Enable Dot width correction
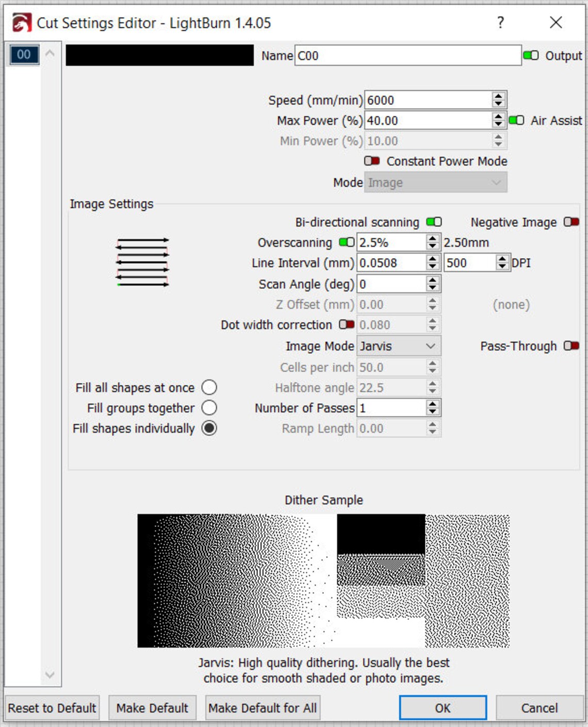Screen dimensions: 588x727 (x=346, y=325)
